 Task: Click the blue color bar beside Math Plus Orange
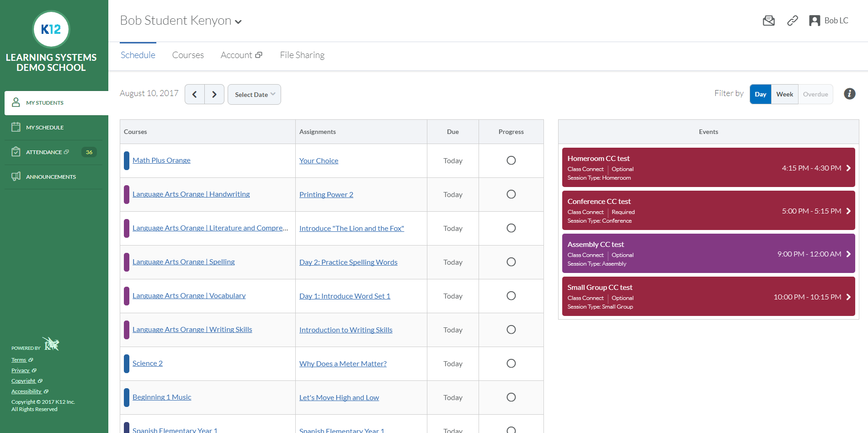click(x=127, y=160)
